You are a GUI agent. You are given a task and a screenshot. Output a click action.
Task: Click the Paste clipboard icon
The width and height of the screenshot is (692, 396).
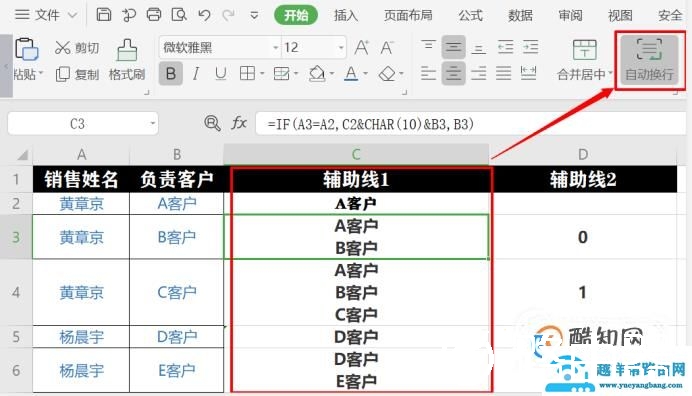click(26, 49)
